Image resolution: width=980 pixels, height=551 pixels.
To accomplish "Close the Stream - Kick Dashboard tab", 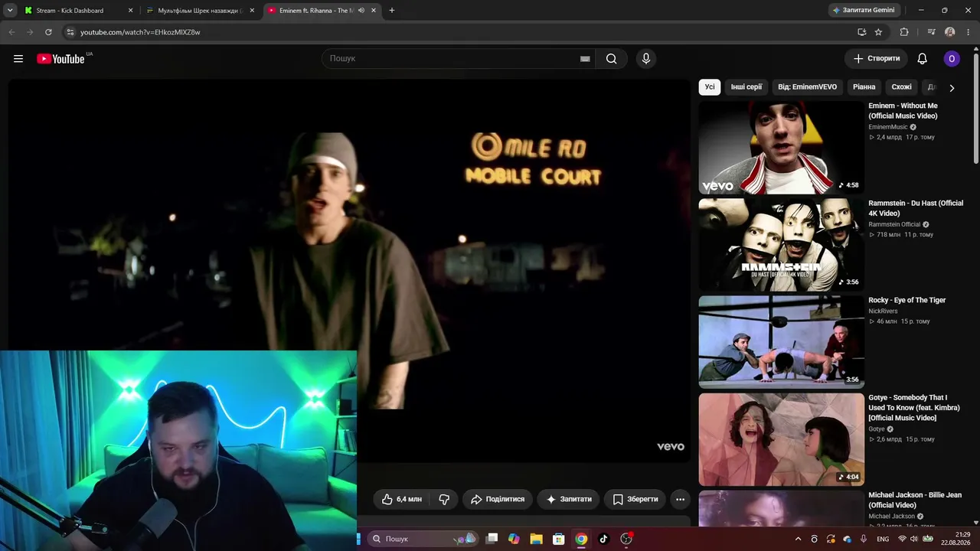I will [130, 11].
